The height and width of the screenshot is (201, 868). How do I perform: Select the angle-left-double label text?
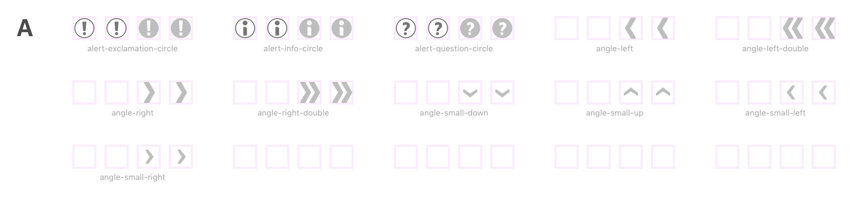(776, 49)
